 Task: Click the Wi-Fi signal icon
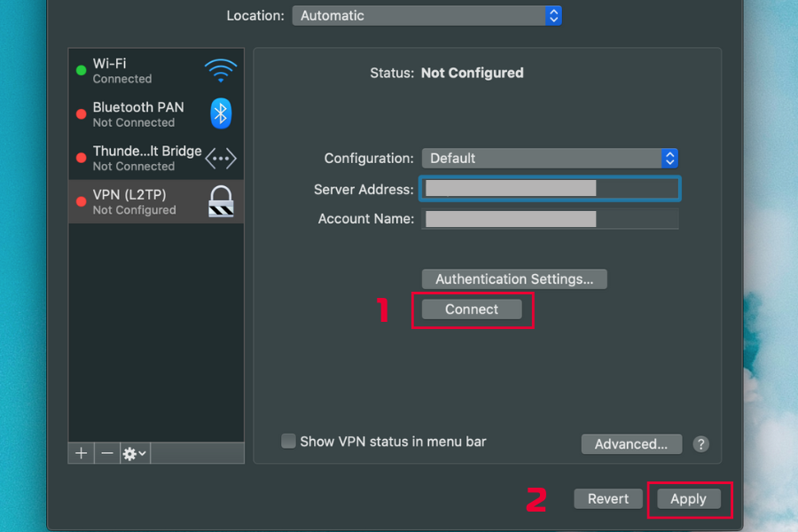pyautogui.click(x=220, y=70)
